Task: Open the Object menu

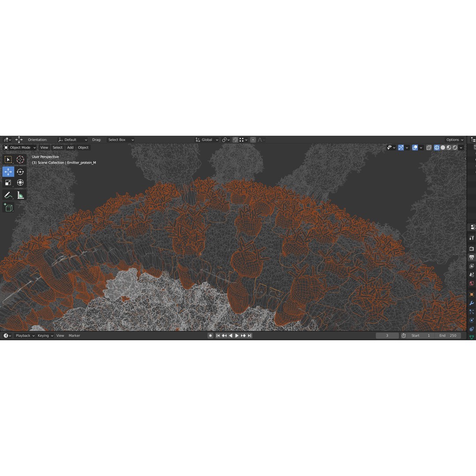Action: pos(83,148)
